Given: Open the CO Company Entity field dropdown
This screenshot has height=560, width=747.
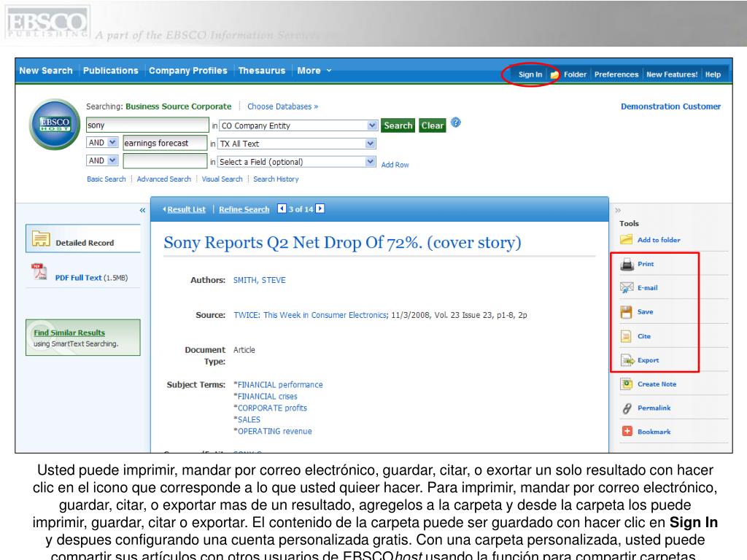Looking at the screenshot, I should pos(372,125).
